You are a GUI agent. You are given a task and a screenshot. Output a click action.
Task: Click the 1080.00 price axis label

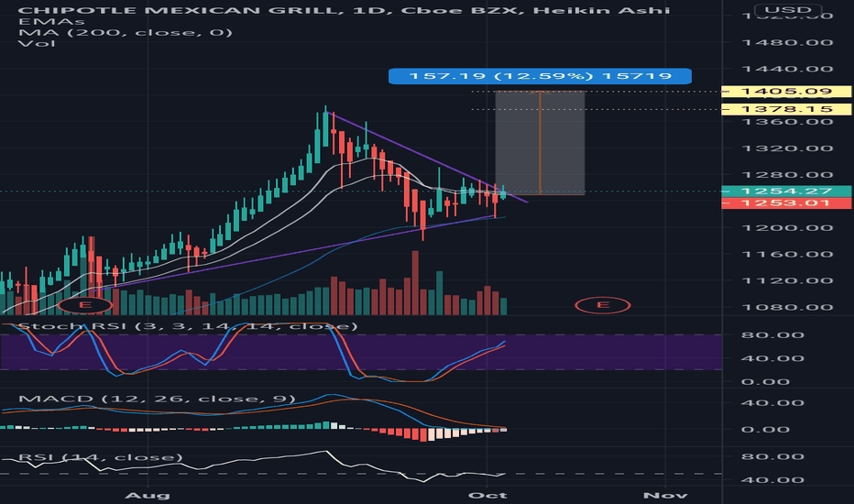click(787, 307)
